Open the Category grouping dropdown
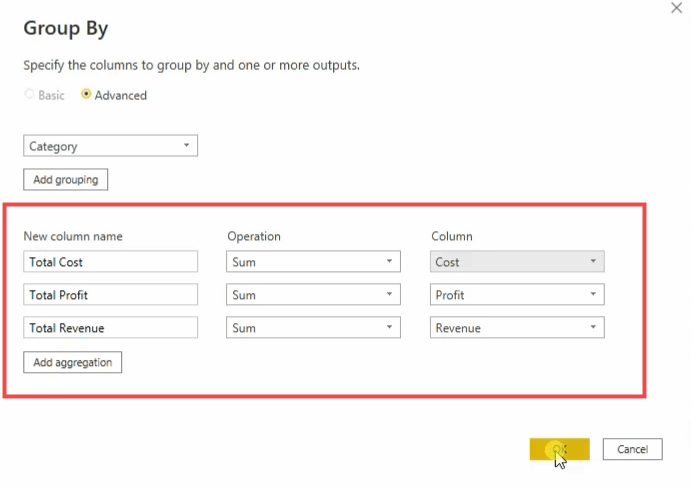The height and width of the screenshot is (487, 692). click(110, 146)
